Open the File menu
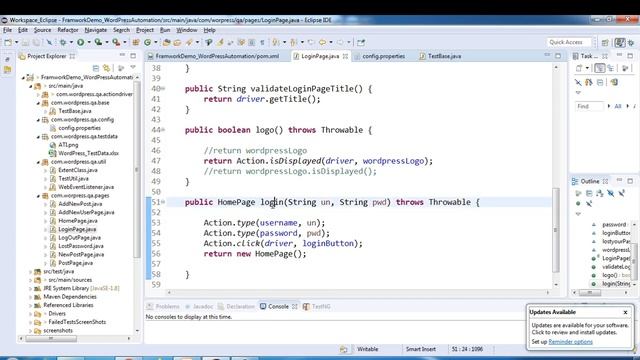 point(7,30)
